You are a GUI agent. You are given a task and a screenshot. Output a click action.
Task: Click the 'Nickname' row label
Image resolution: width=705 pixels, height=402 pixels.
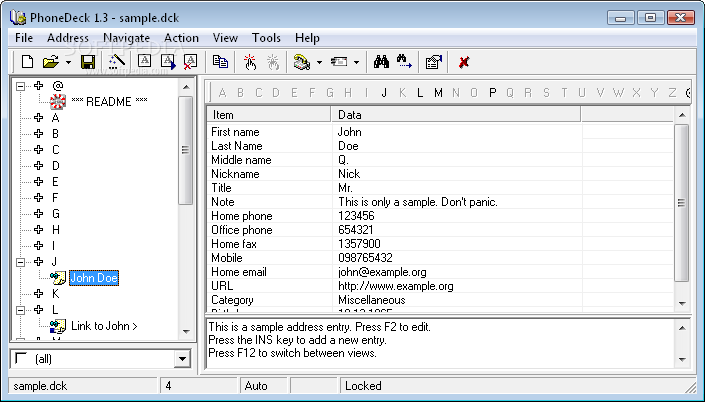(x=235, y=174)
